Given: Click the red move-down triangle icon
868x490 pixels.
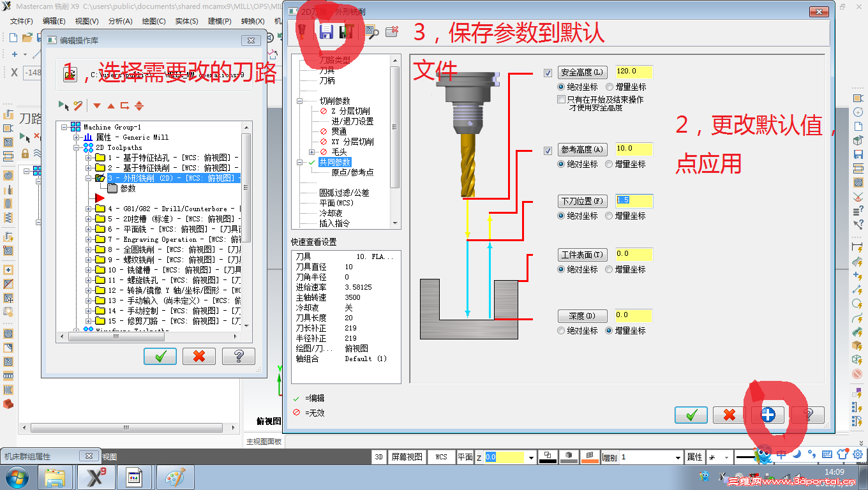Looking at the screenshot, I should [97, 106].
